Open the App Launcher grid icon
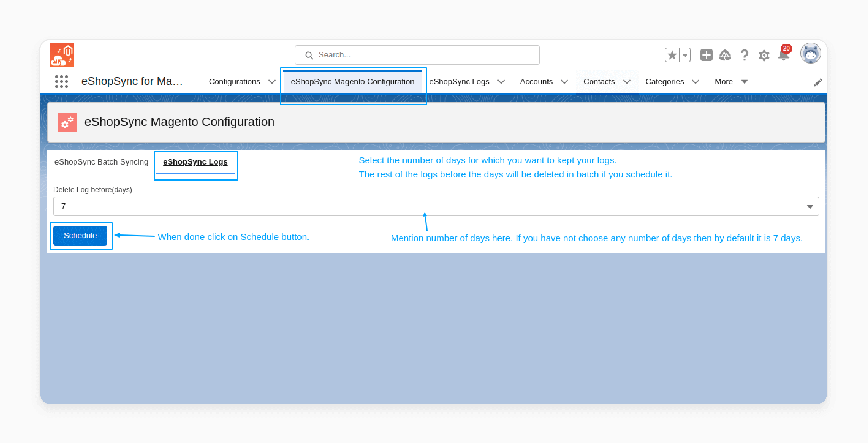868x443 pixels. click(x=61, y=82)
